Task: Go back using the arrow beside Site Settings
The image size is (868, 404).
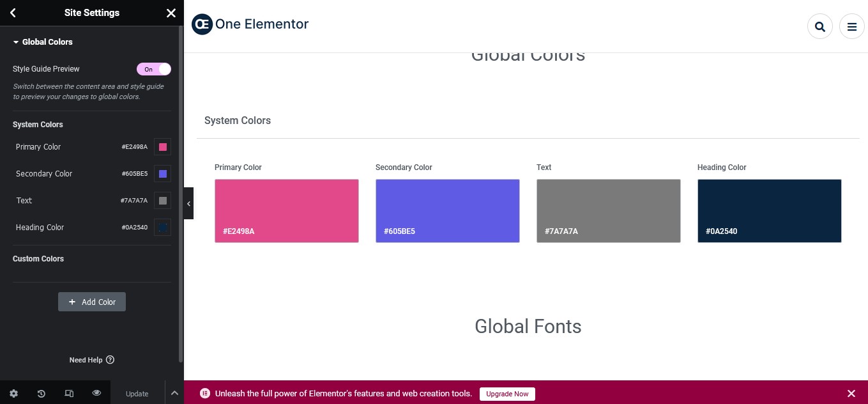Action: click(x=13, y=13)
